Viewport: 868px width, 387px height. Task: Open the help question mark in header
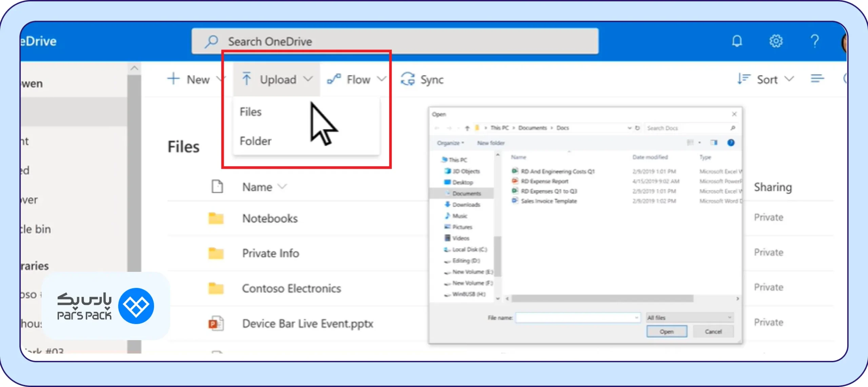click(815, 41)
